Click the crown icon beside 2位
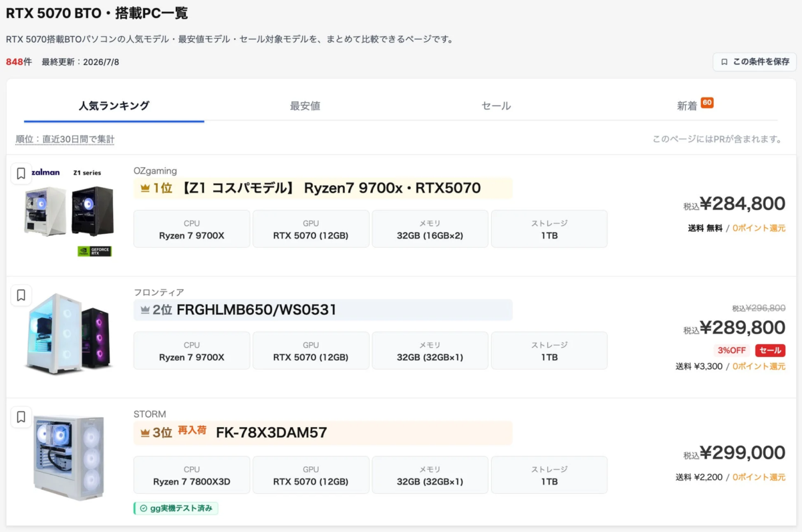The height and width of the screenshot is (532, 802). [145, 310]
